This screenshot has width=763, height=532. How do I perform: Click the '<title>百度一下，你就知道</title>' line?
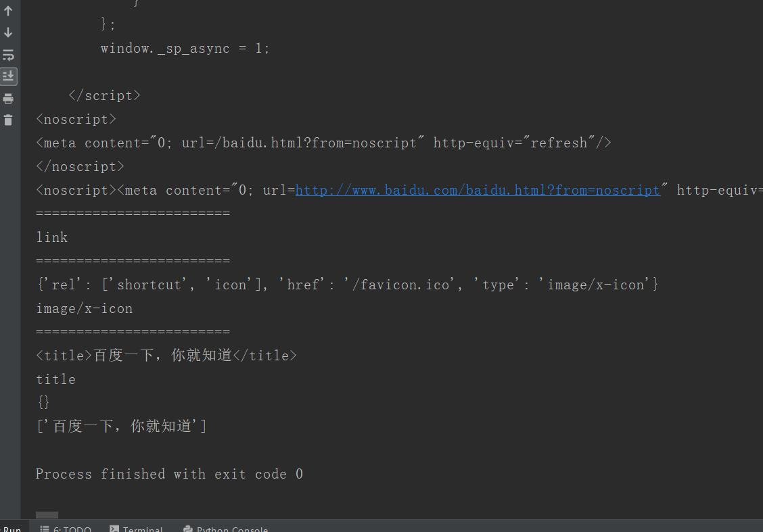point(166,356)
